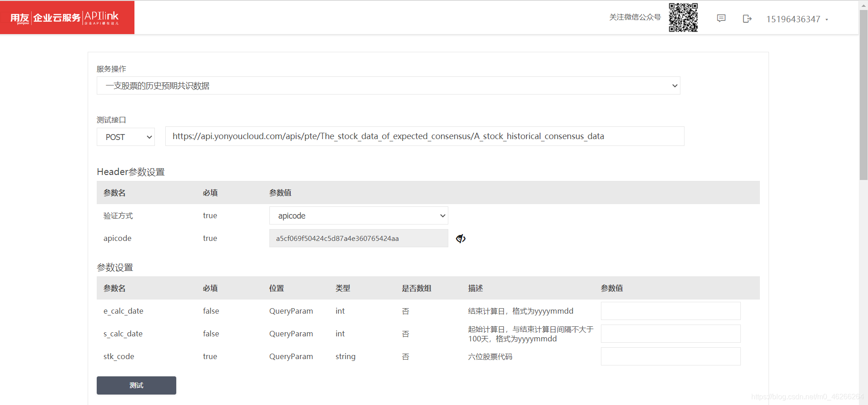Open the messages icon in header
The image size is (868, 405).
(721, 19)
